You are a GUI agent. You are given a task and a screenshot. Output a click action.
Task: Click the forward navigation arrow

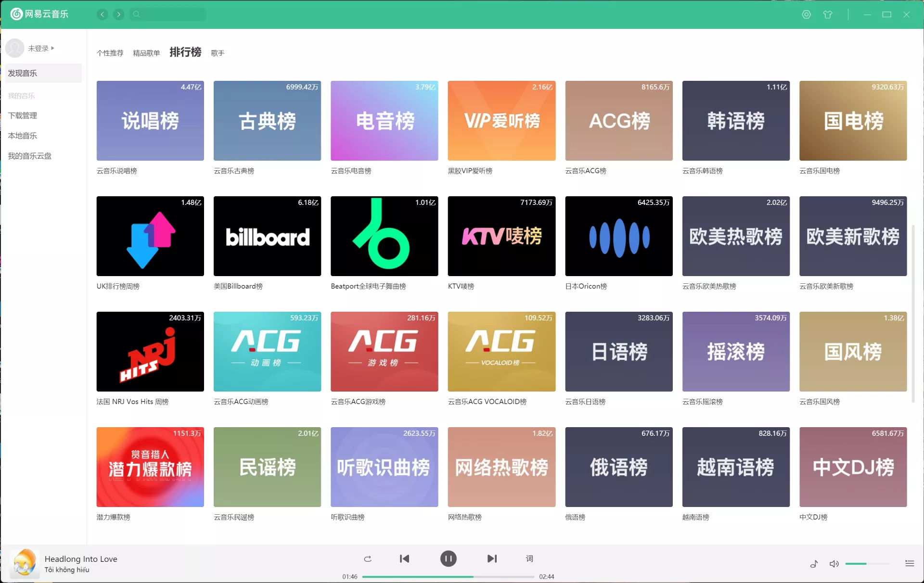tap(118, 14)
